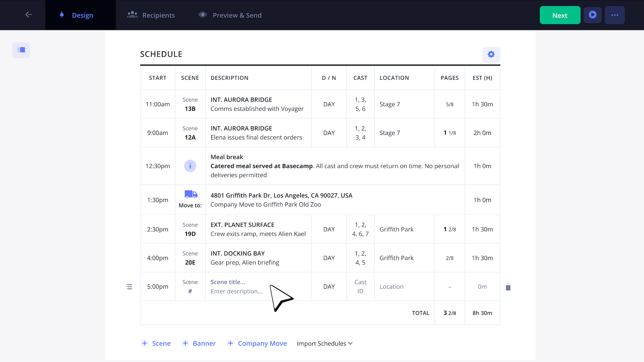This screenshot has width=644, height=362.
Task: Open the three-dots more options menu
Action: click(x=614, y=15)
